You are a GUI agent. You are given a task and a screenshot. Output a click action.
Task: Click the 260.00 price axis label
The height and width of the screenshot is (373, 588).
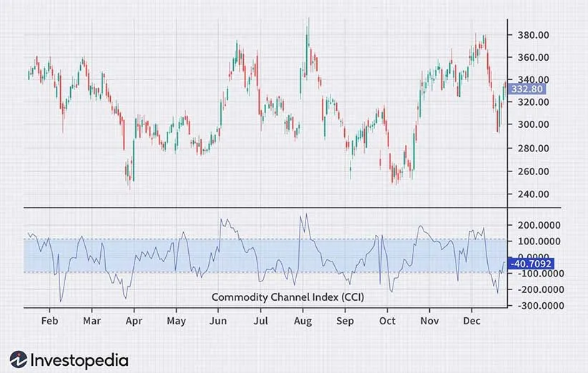click(532, 171)
